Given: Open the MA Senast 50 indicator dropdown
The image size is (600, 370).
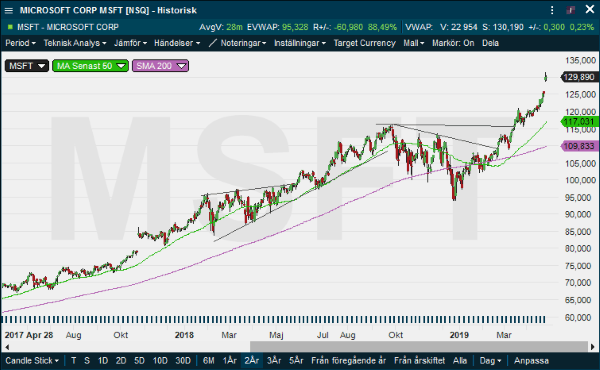Looking at the screenshot, I should click(90, 66).
